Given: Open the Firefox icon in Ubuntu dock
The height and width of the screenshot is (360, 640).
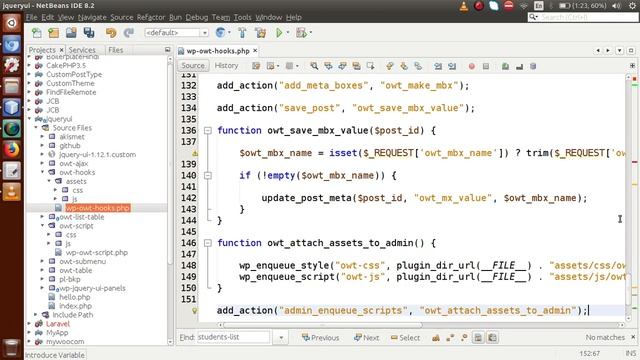Looking at the screenshot, I should point(11,149).
